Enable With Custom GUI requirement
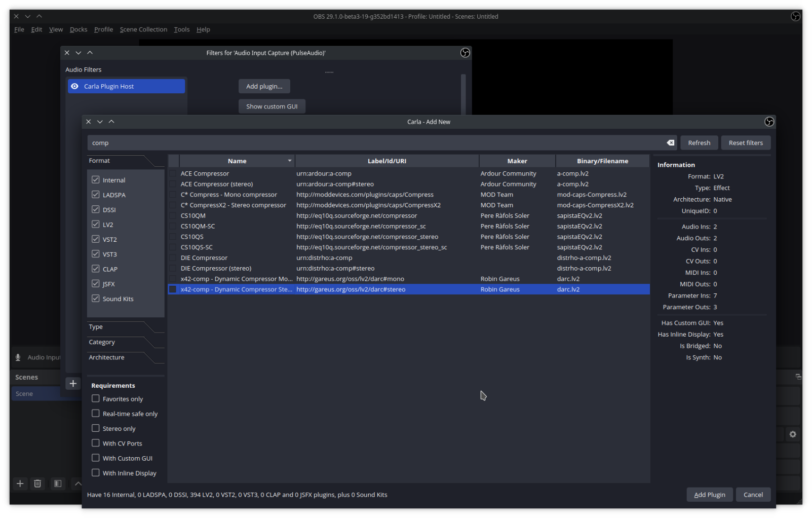Viewport: 812px width, 518px height. point(95,458)
